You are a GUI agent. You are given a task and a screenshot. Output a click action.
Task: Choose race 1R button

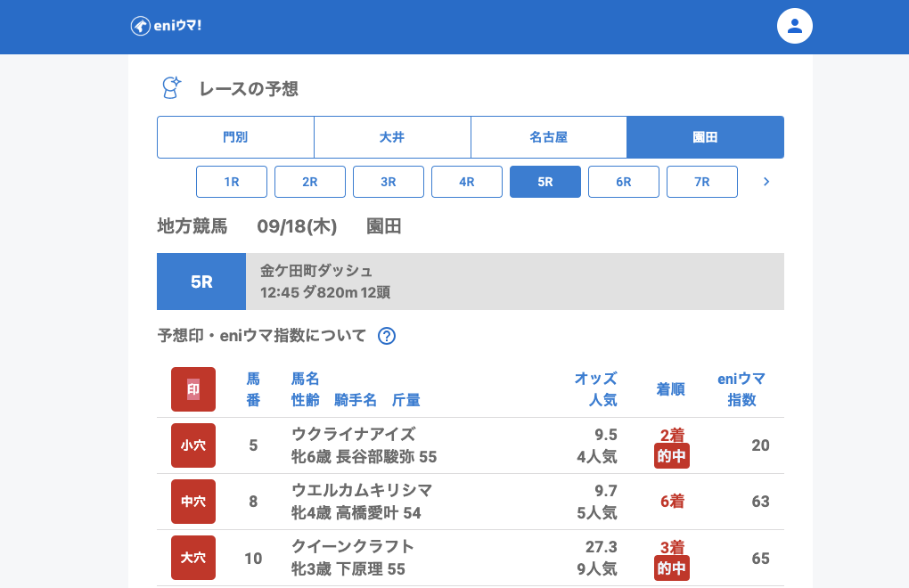[232, 182]
